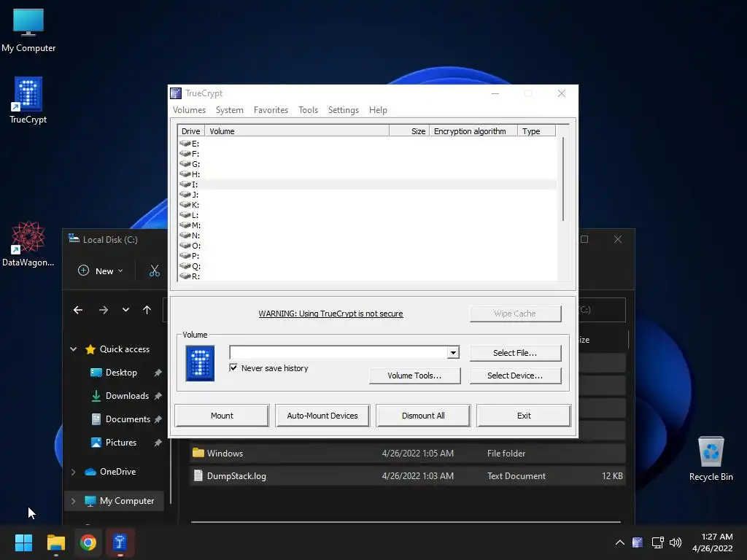
Task: Select drive slot K: in TrueCrypt list
Action: [367, 205]
